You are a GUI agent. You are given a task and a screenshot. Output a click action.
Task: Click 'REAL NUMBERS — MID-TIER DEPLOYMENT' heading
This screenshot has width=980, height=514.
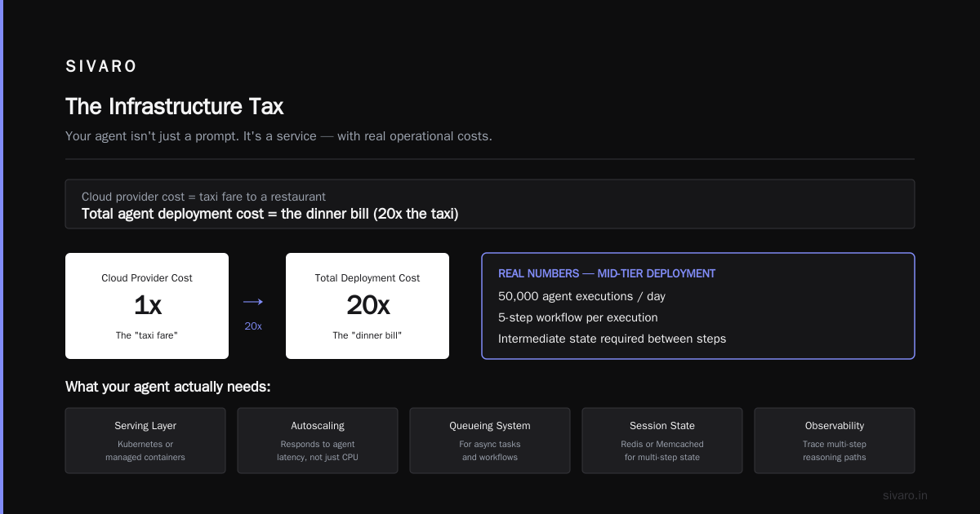[607, 273]
